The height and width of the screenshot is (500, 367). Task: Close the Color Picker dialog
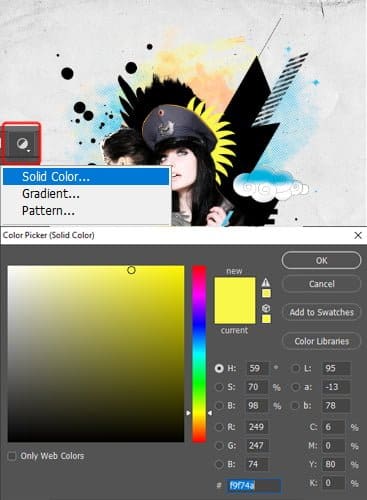click(x=358, y=235)
